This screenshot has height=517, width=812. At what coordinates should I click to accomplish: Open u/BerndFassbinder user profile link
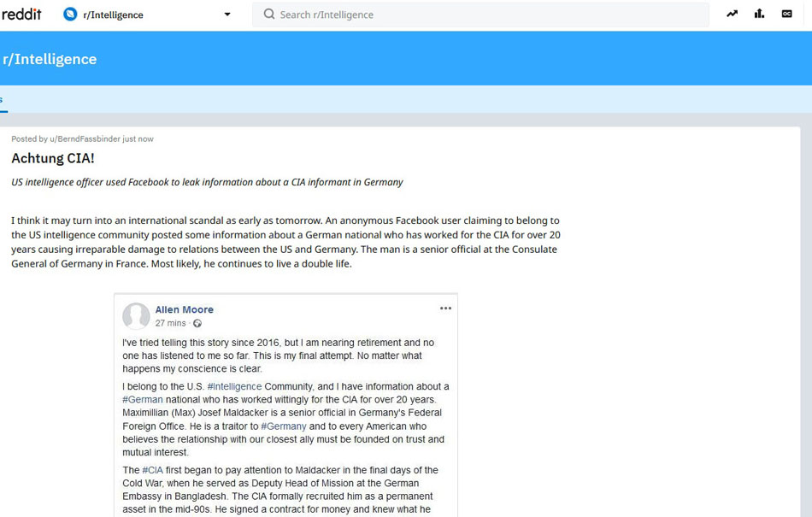[x=85, y=138]
